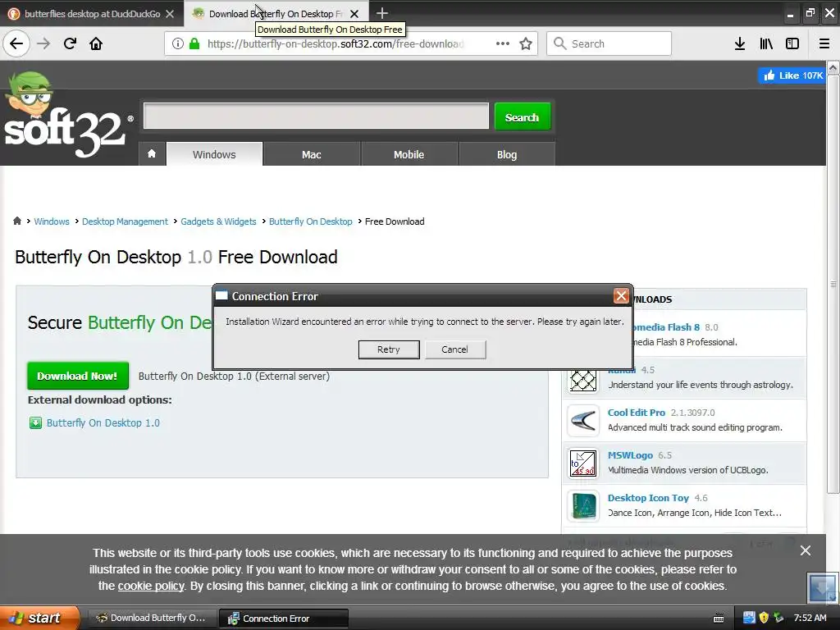
Task: Click the taskbar clock showing 7:52 AM
Action: point(810,618)
